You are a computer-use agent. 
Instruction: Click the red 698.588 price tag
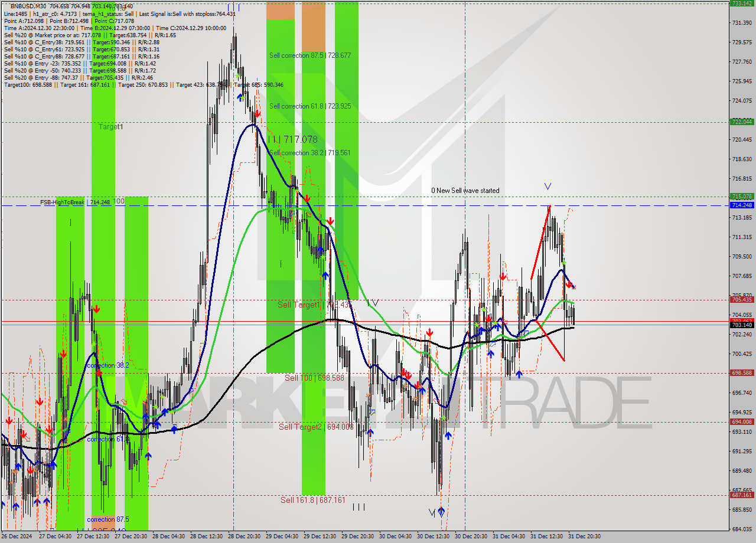coord(742,373)
